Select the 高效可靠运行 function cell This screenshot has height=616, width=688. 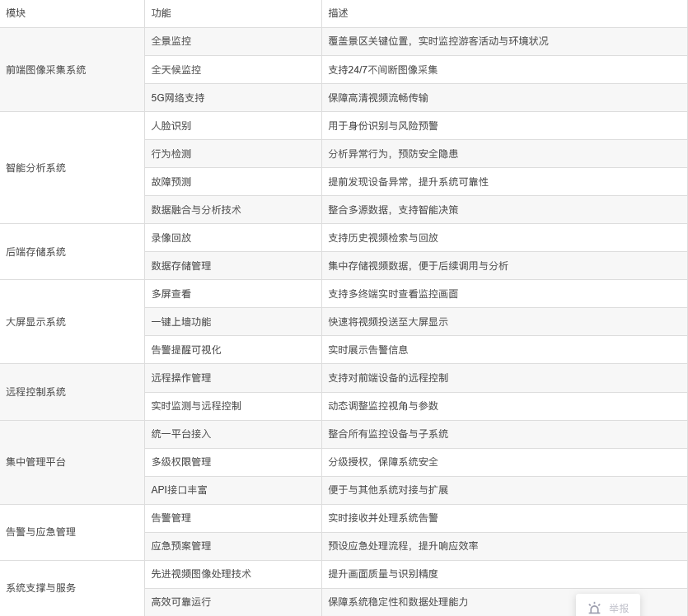click(x=180, y=601)
